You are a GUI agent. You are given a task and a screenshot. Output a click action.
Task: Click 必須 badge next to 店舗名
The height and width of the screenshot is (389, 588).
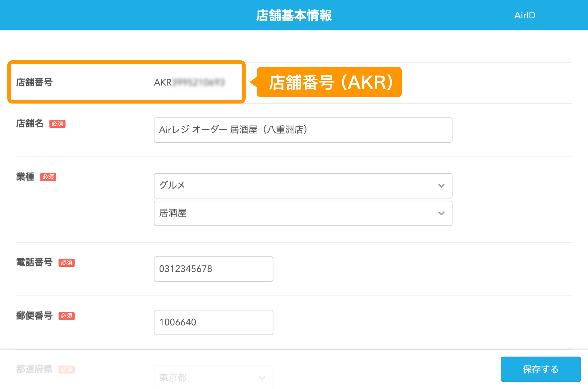coord(57,123)
